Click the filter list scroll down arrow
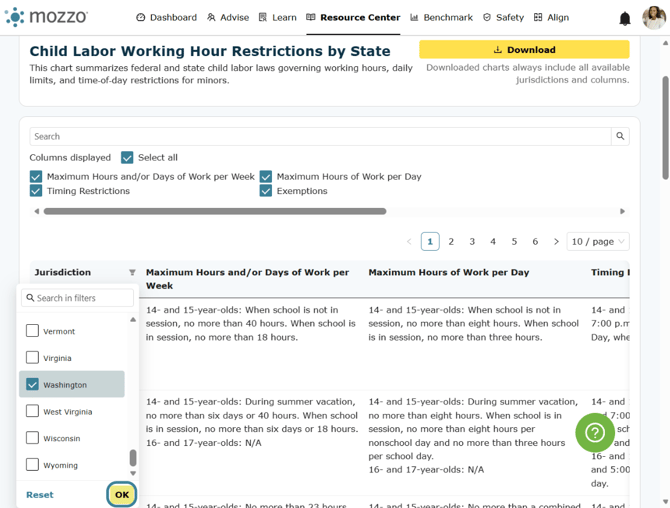This screenshot has height=508, width=670. point(133,473)
